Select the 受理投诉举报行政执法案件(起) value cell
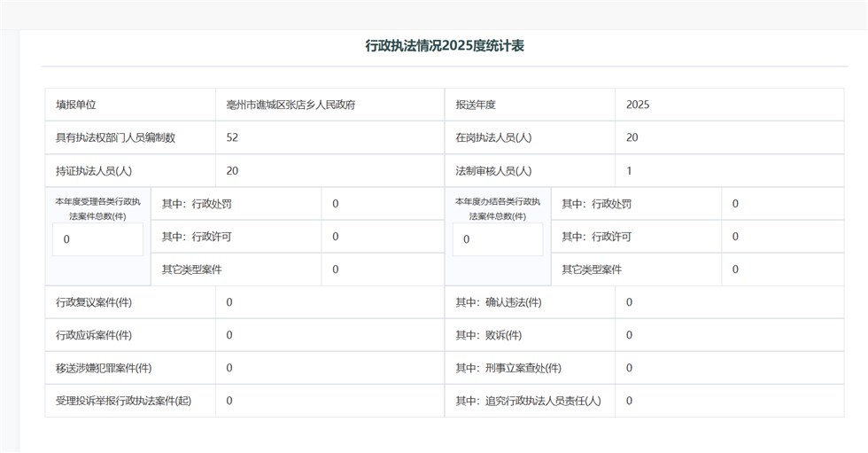 tap(329, 401)
